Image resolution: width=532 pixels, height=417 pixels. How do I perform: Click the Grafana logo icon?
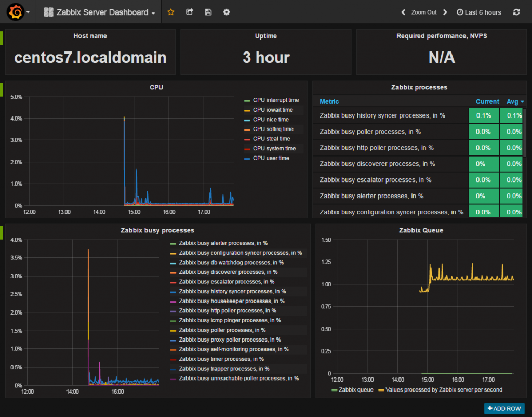(x=16, y=11)
